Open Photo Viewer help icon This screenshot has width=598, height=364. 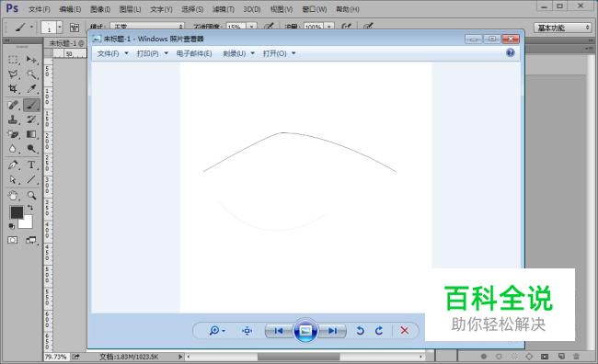pyautogui.click(x=511, y=52)
